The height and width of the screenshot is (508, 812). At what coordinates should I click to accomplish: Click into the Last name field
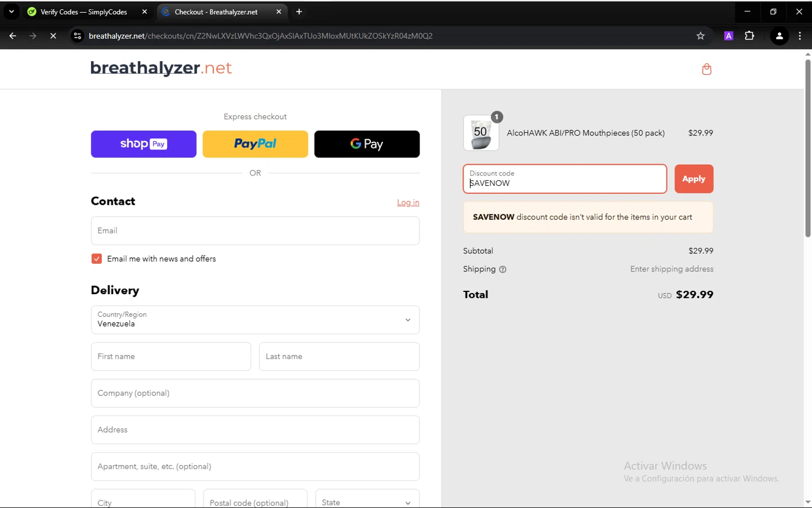coord(339,356)
